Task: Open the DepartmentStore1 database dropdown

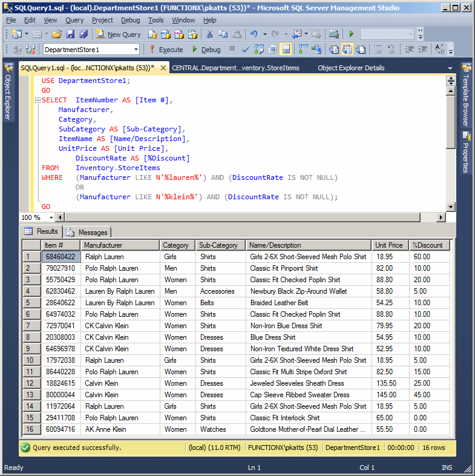Action: pos(136,49)
